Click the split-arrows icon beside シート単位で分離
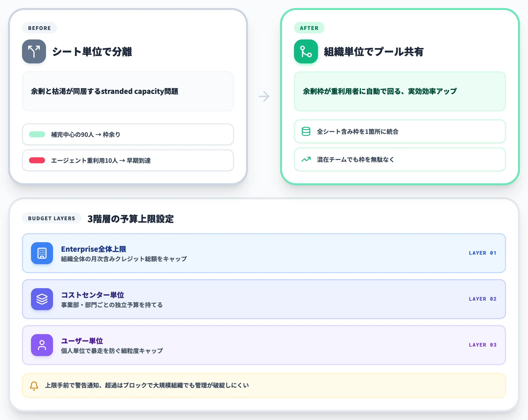The width and height of the screenshot is (528, 420). point(34,51)
